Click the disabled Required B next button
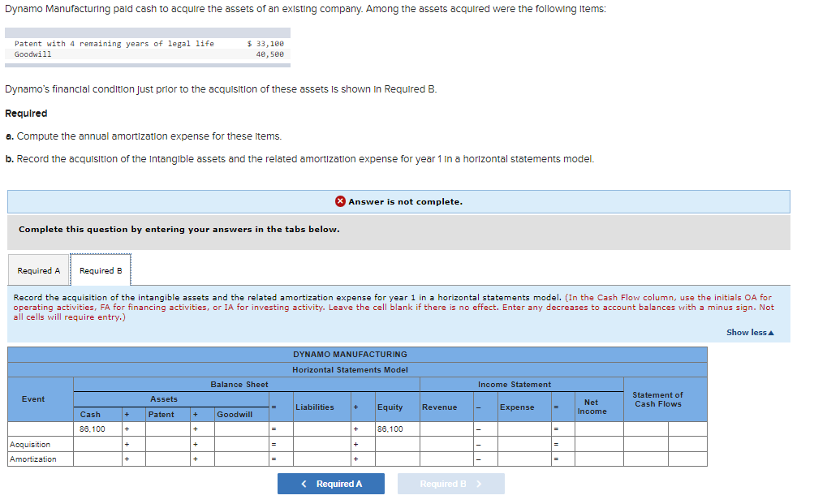The width and height of the screenshot is (814, 504). pos(450,483)
